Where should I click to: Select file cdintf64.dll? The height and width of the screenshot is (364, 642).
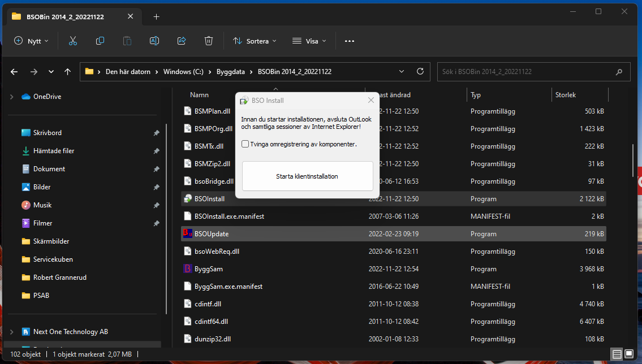212,322
